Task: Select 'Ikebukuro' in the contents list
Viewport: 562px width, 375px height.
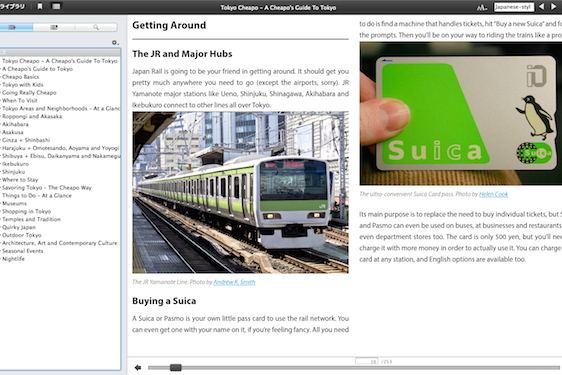Action: 15,164
